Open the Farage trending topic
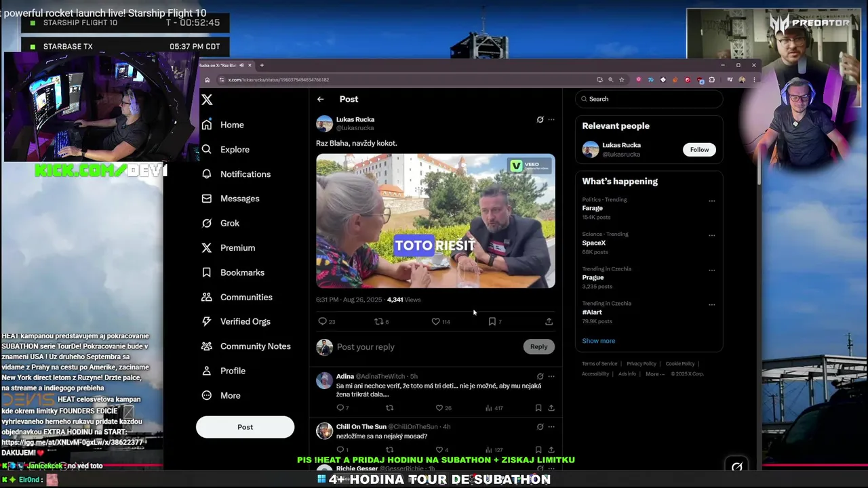This screenshot has height=488, width=868. point(592,208)
